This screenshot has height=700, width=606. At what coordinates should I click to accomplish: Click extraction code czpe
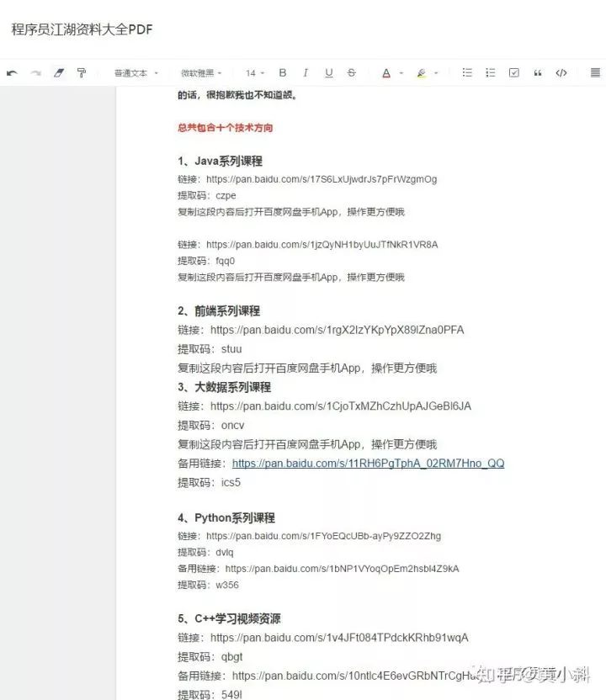[x=226, y=196]
